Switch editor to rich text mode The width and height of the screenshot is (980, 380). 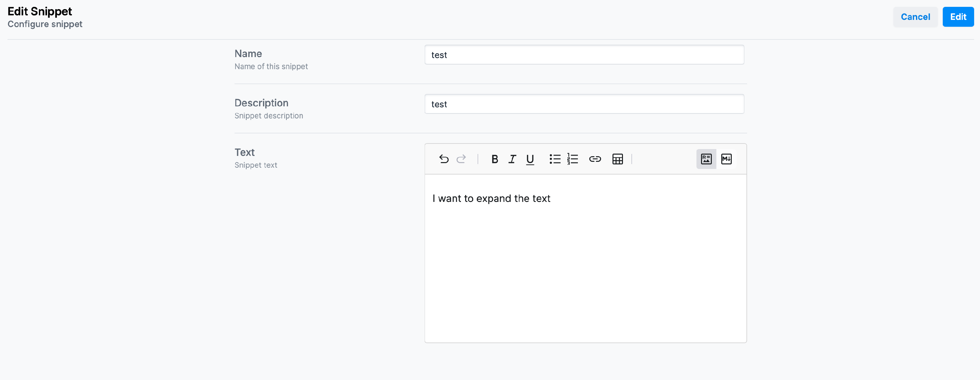[706, 159]
